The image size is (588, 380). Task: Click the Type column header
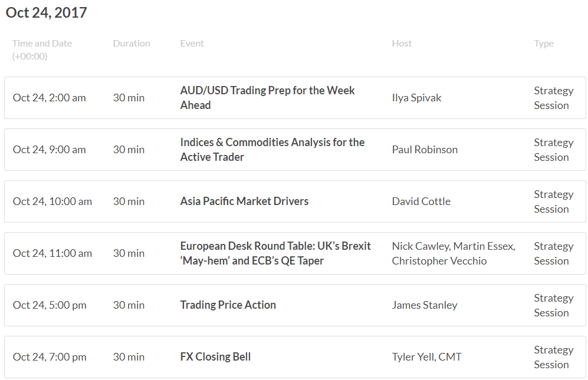(x=543, y=44)
